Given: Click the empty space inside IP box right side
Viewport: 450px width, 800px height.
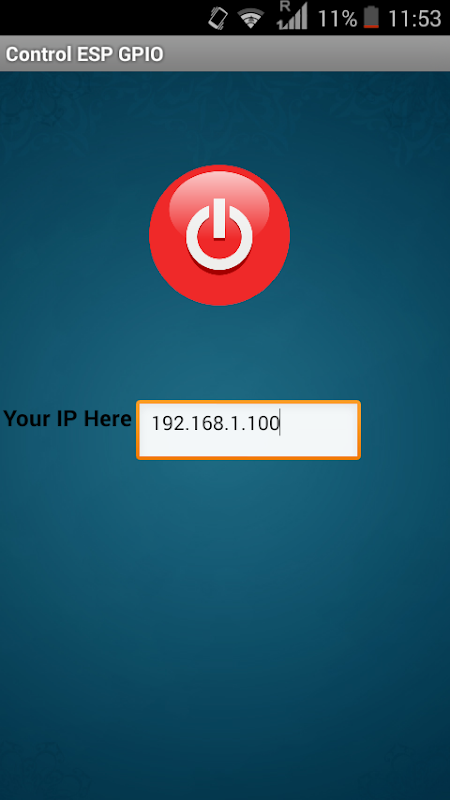Looking at the screenshot, I should tap(319, 430).
